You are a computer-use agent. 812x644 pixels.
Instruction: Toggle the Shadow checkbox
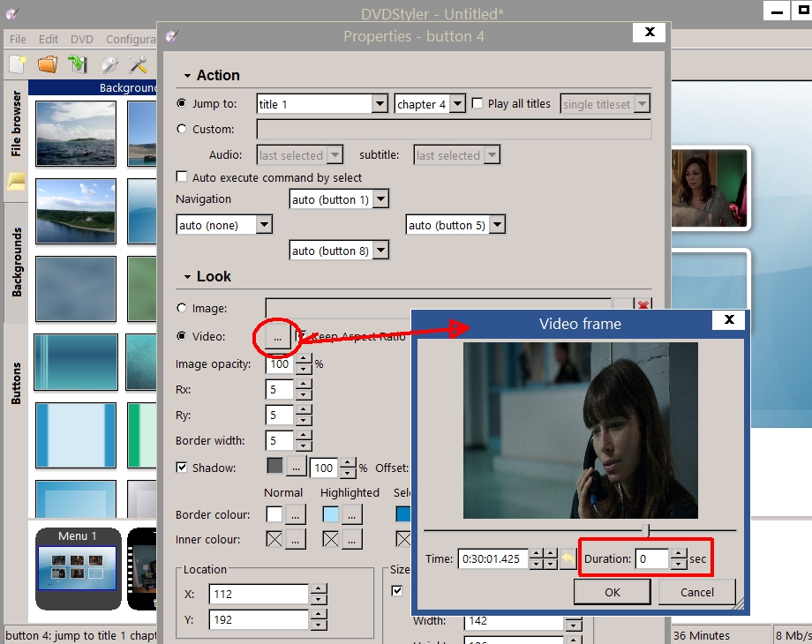[x=181, y=468]
